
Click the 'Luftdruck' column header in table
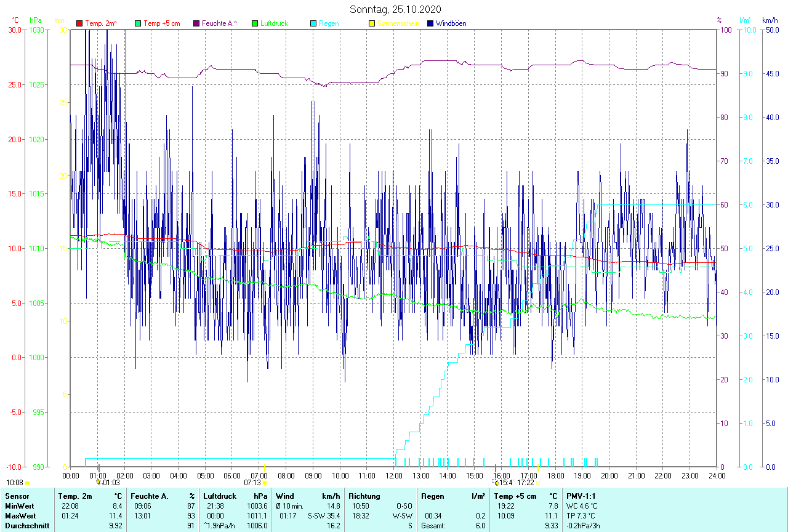(220, 496)
